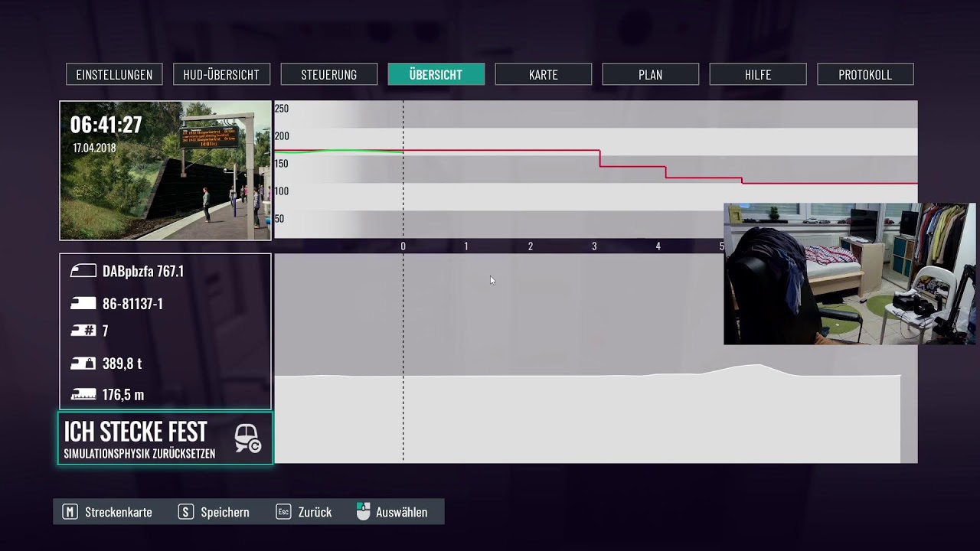Click the 200 speed label on graph
Viewport: 980px width, 551px height.
tap(282, 136)
